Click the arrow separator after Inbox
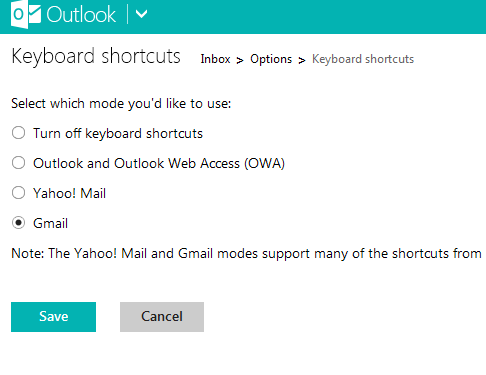The image size is (486, 375). pos(240,60)
